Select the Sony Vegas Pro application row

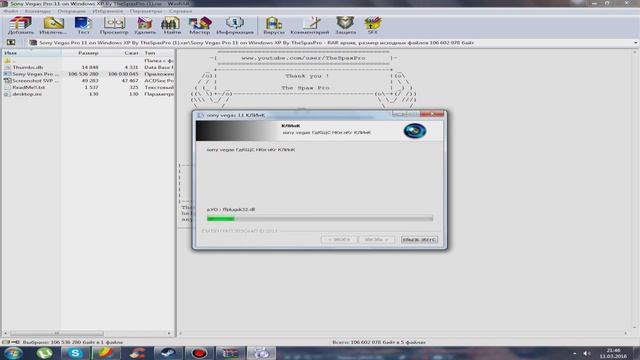(x=89, y=74)
